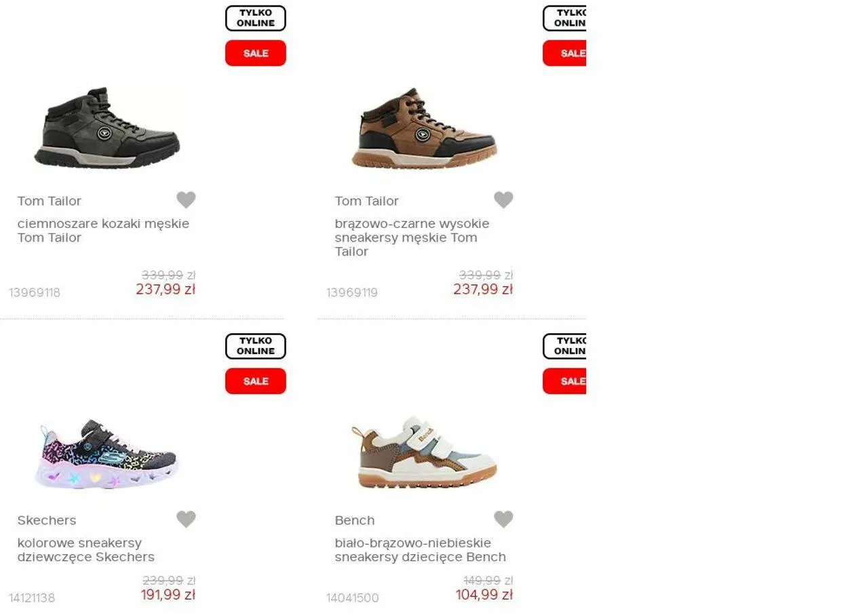Click the 104,99 zł Bench sneaker price
This screenshot has width=848, height=616.
pos(484,595)
